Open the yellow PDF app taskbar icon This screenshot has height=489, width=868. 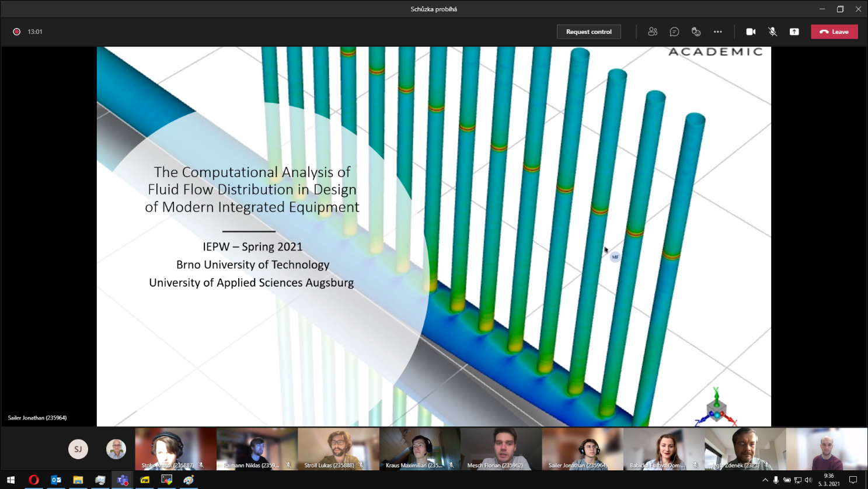click(x=145, y=480)
